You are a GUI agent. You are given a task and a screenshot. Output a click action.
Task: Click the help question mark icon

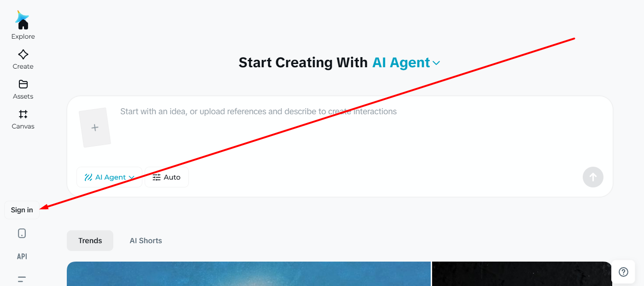click(623, 272)
